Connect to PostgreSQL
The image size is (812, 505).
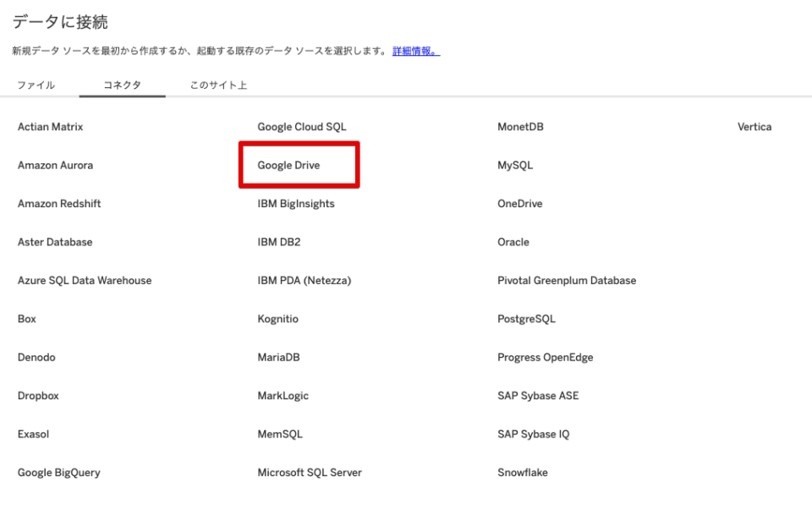tap(526, 319)
